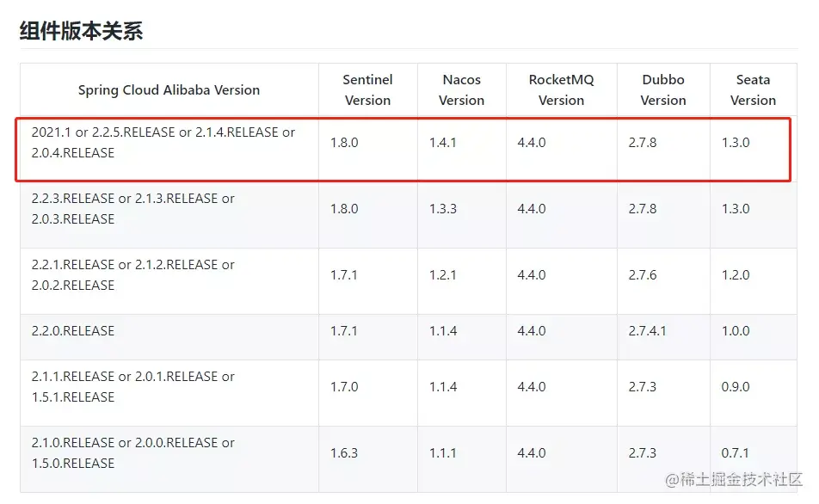Pick Sentinel 1.8.0 in the 2.2.3.RELEASE row
The height and width of the screenshot is (504, 819).
344,209
